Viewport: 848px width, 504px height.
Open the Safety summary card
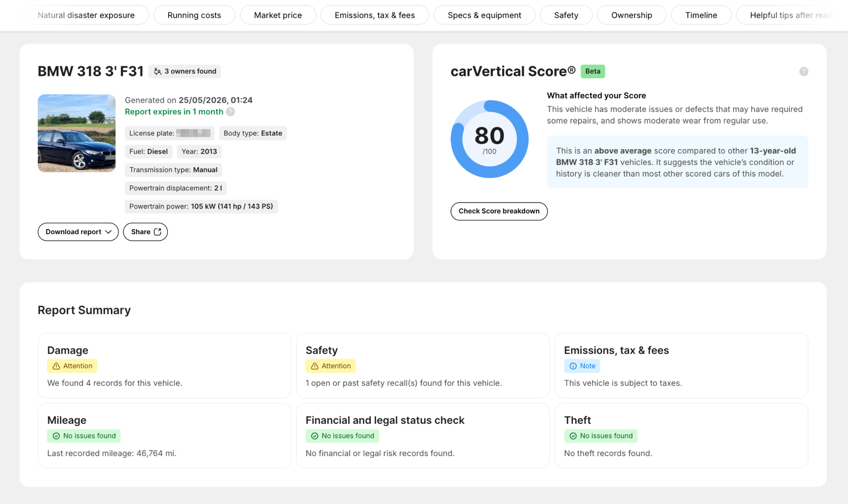pos(423,366)
